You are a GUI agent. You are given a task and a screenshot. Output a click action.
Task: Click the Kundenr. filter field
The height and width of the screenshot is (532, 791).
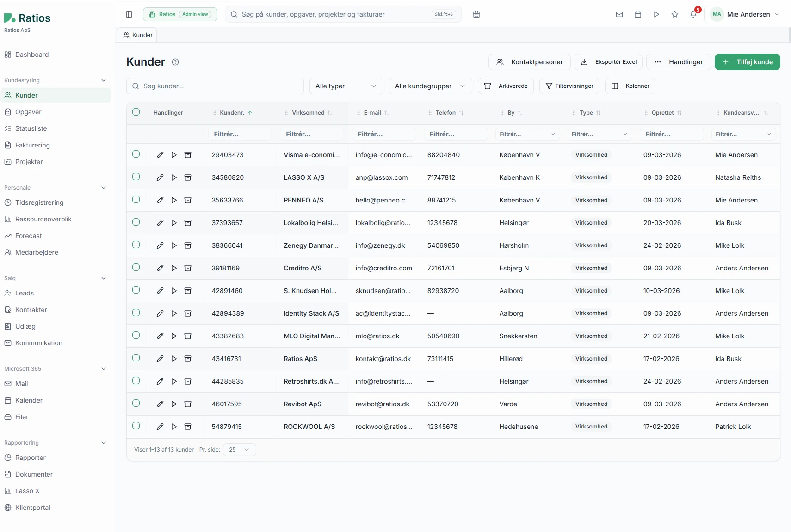coord(240,134)
